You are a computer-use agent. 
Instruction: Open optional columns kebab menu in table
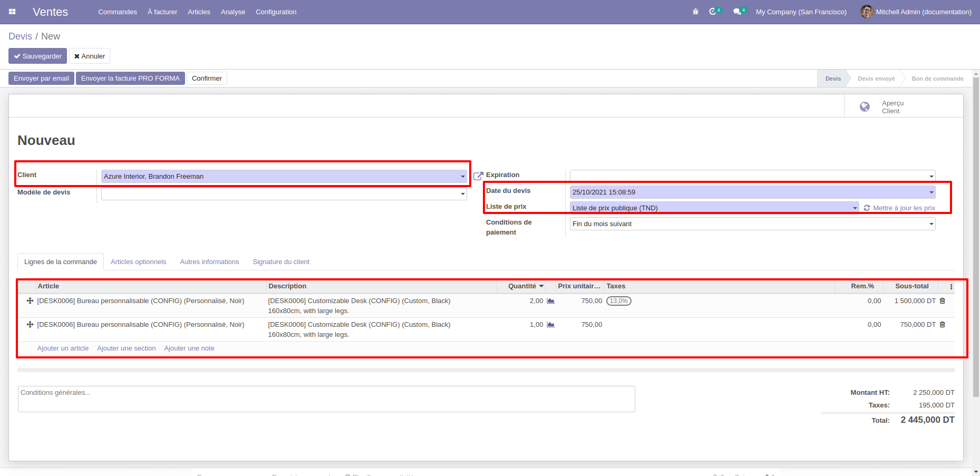pos(951,287)
